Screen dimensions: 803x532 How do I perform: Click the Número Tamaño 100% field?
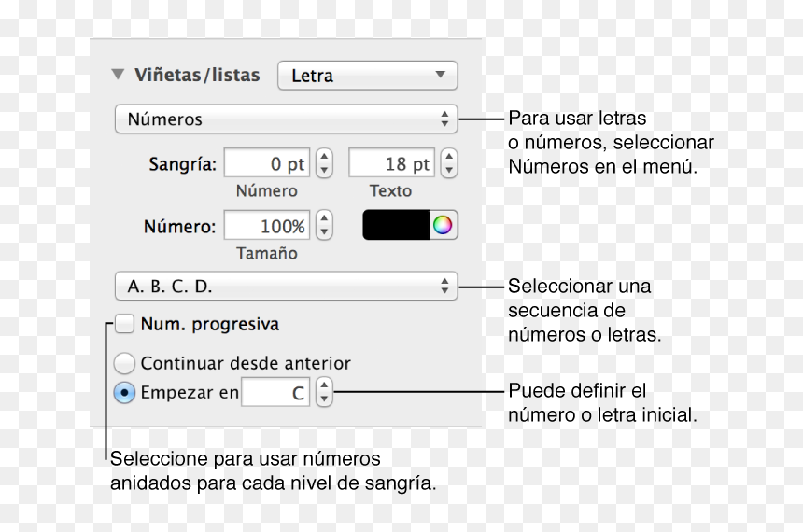(267, 225)
